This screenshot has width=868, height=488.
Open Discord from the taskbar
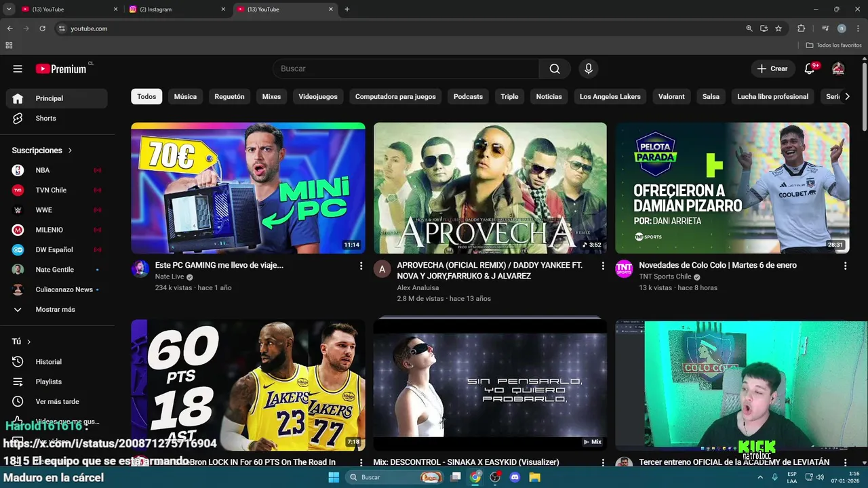coord(515,477)
